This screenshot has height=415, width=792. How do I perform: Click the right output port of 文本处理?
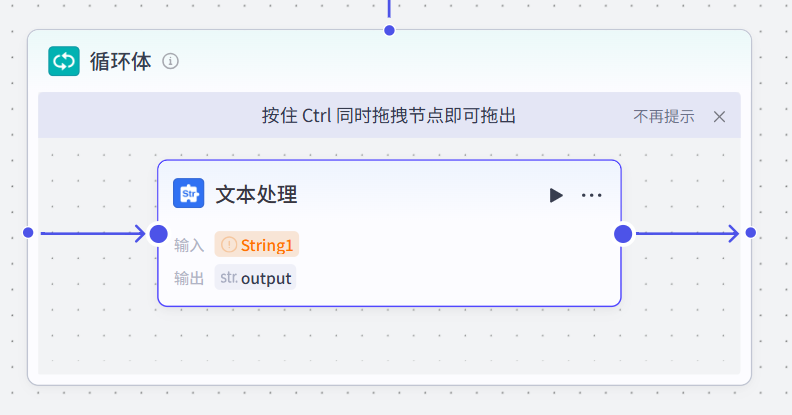(x=623, y=234)
